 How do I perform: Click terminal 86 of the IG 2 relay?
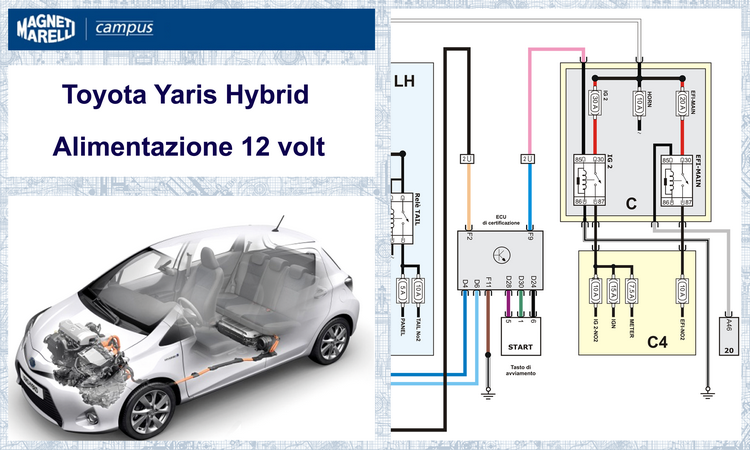coord(580,202)
